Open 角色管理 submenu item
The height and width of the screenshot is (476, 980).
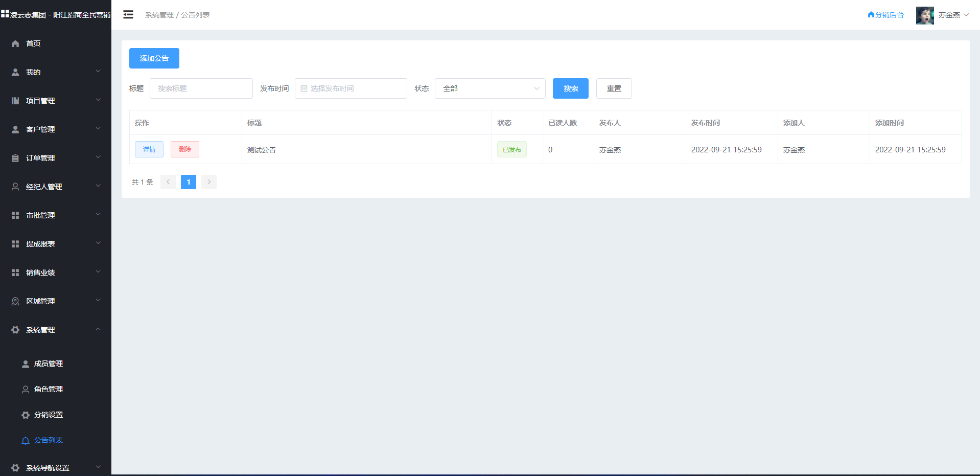(56, 389)
